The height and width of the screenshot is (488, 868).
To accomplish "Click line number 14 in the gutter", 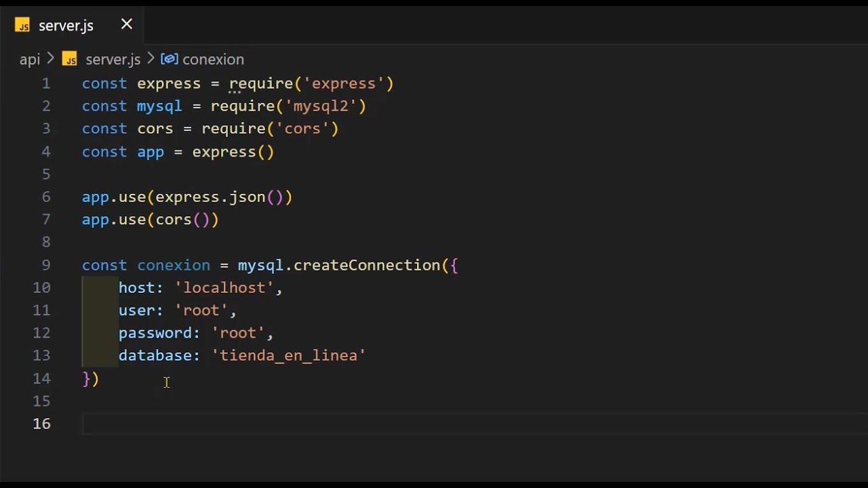I will tap(41, 378).
